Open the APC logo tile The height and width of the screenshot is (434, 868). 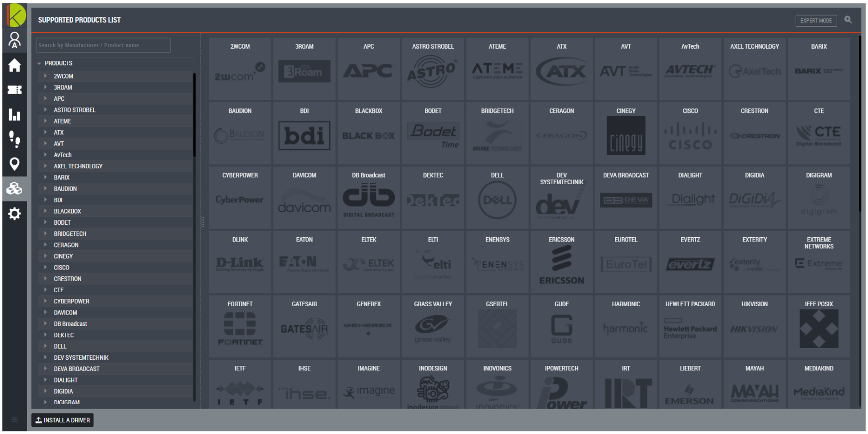[x=369, y=69]
